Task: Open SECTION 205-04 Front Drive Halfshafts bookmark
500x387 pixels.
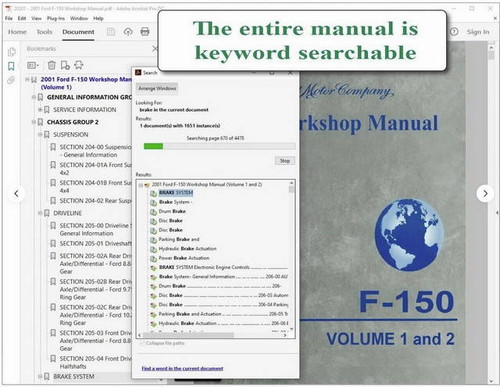Action: pos(95,362)
